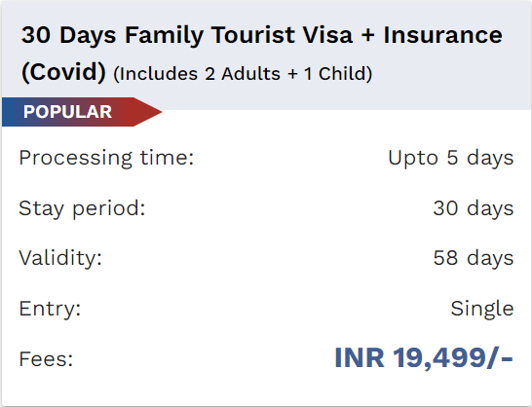Click the 58 days validity value

click(x=474, y=258)
